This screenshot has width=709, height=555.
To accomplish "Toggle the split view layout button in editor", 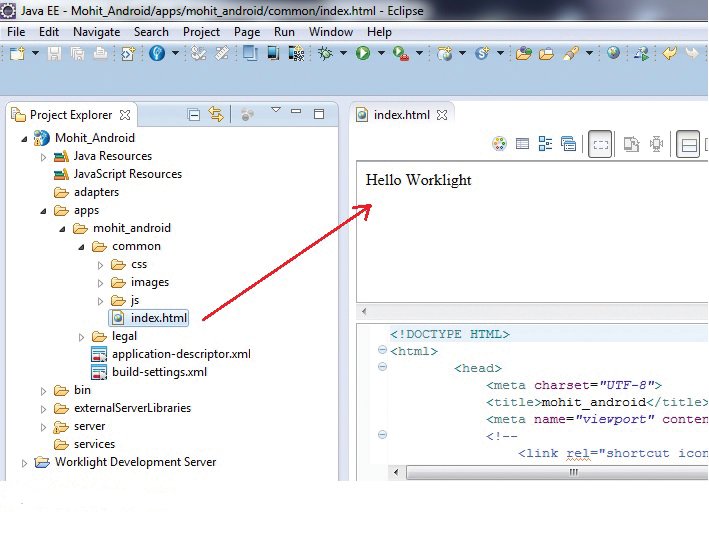I will (x=688, y=144).
